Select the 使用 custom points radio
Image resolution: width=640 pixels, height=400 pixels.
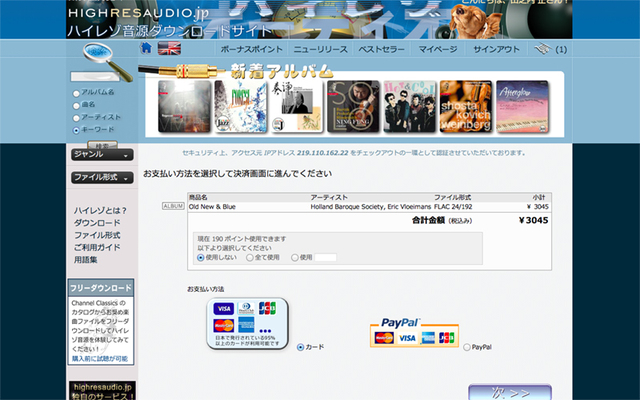pos(294,258)
